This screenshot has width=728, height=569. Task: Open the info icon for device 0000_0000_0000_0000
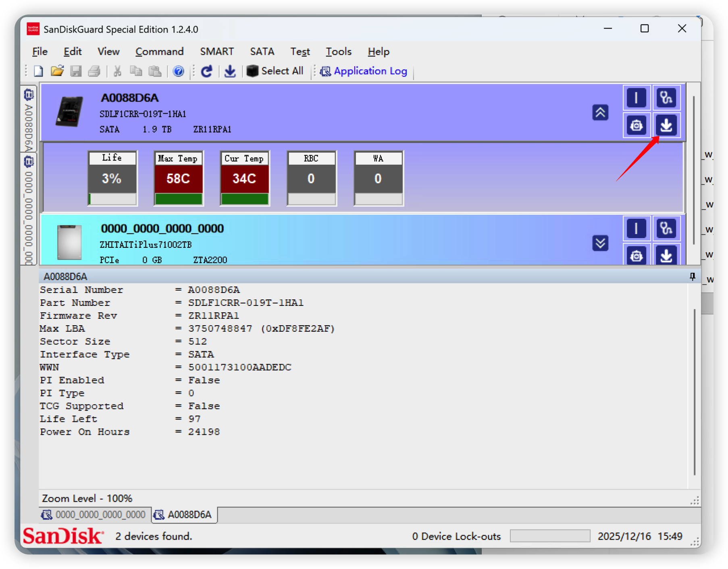636,228
